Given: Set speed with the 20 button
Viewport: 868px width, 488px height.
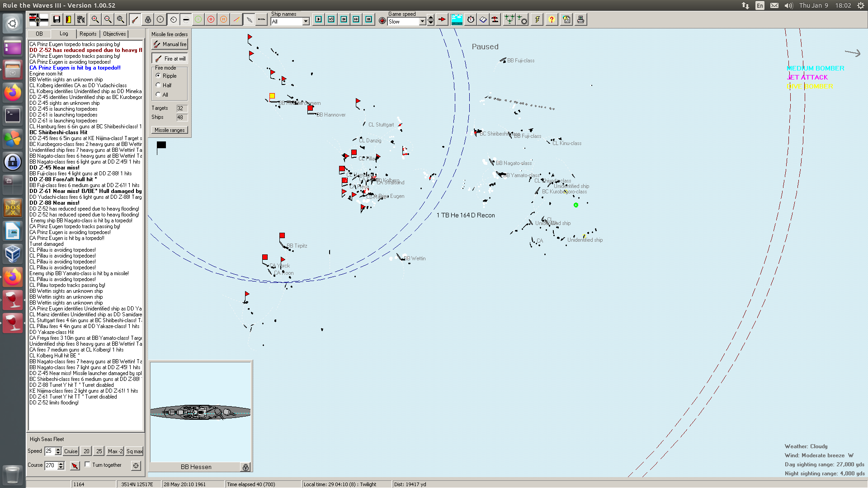Looking at the screenshot, I should tap(86, 451).
